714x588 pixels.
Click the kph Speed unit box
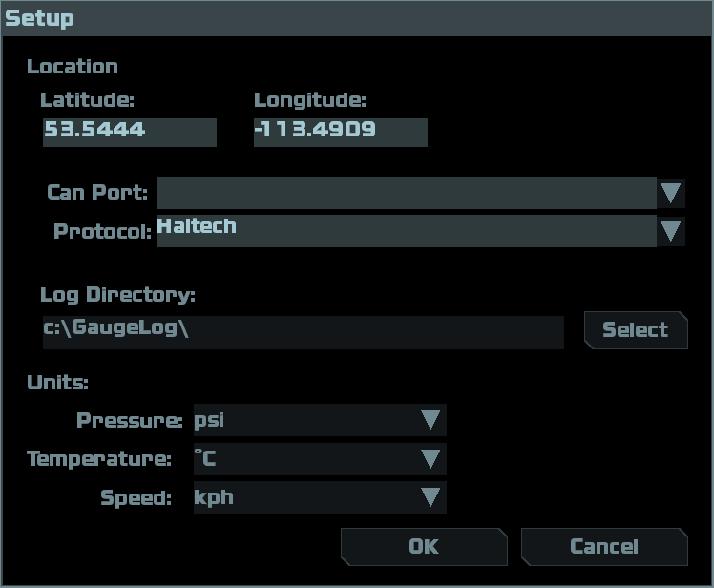point(303,497)
